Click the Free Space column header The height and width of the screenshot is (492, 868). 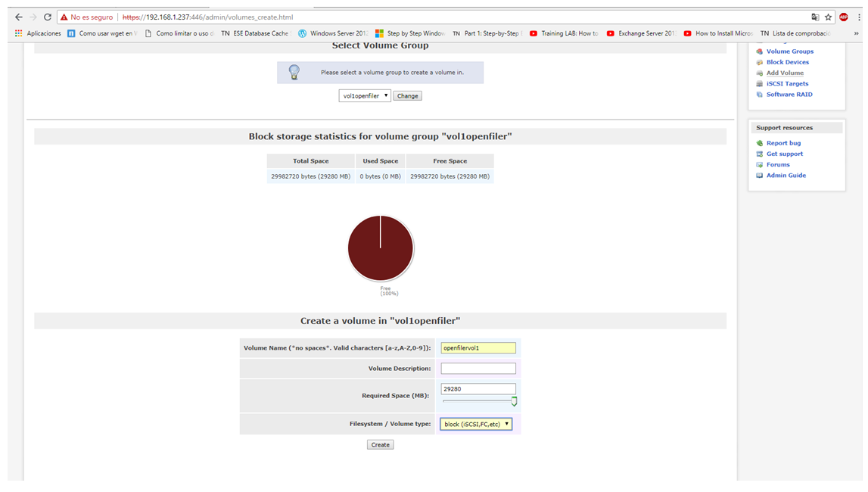(450, 161)
